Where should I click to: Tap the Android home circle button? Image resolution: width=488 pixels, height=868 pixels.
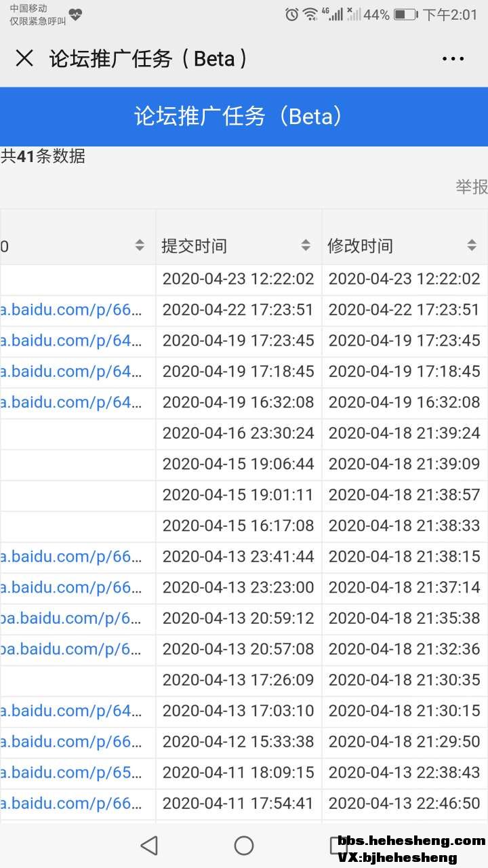(244, 845)
